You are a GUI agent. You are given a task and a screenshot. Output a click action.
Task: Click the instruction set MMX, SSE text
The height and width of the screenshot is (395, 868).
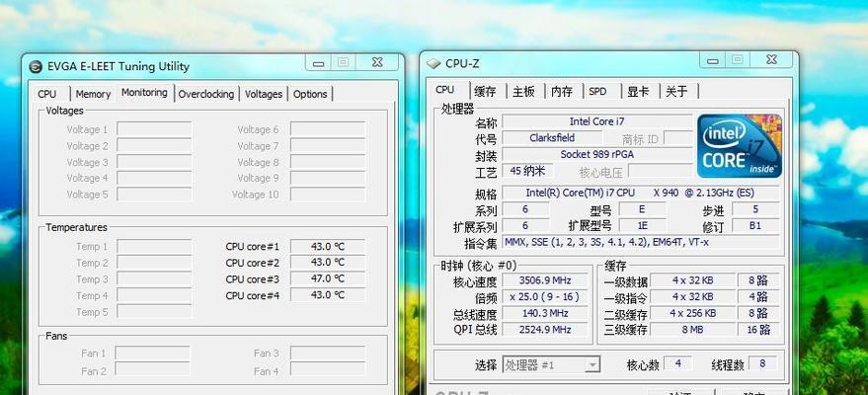click(641, 242)
